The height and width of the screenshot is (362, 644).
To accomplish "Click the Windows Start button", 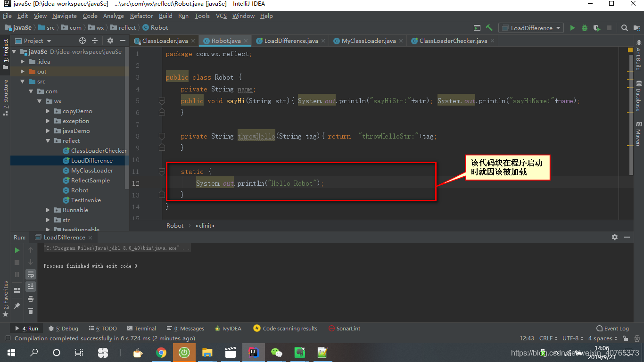I will (x=11, y=352).
